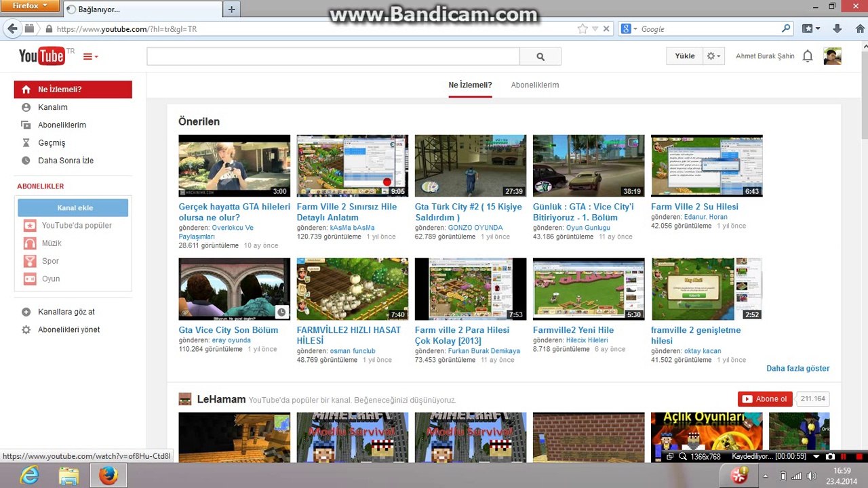Click the Firefox taskbar icon
The image size is (868, 488).
[108, 476]
